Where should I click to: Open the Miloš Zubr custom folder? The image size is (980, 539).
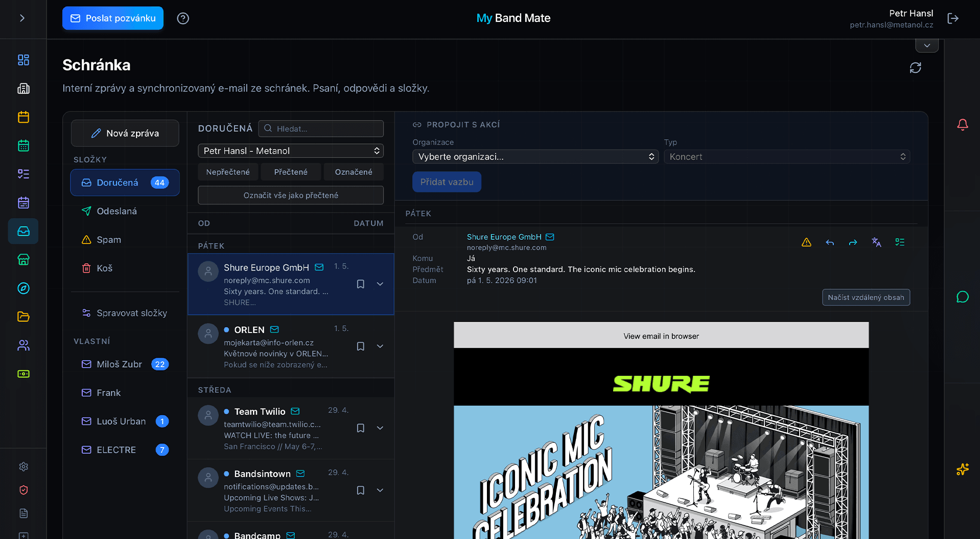(125, 364)
